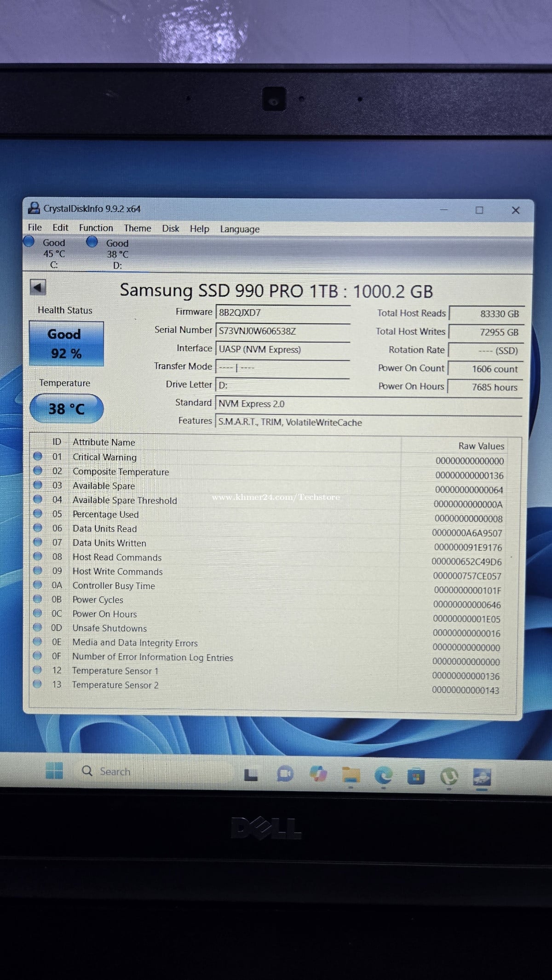Open Microsoft Edge from the taskbar
Screen dimensions: 552x980
[383, 776]
